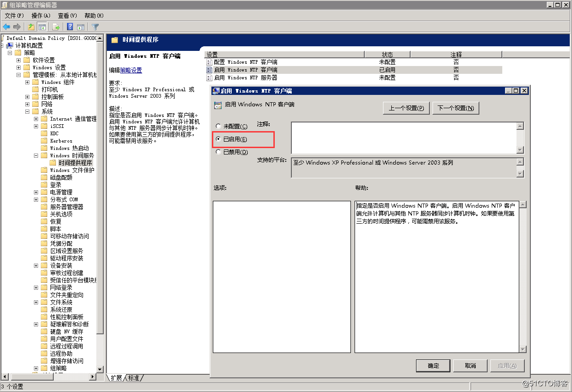Open the 文件(F) menu
Image resolution: width=572 pixels, height=392 pixels.
coord(14,16)
